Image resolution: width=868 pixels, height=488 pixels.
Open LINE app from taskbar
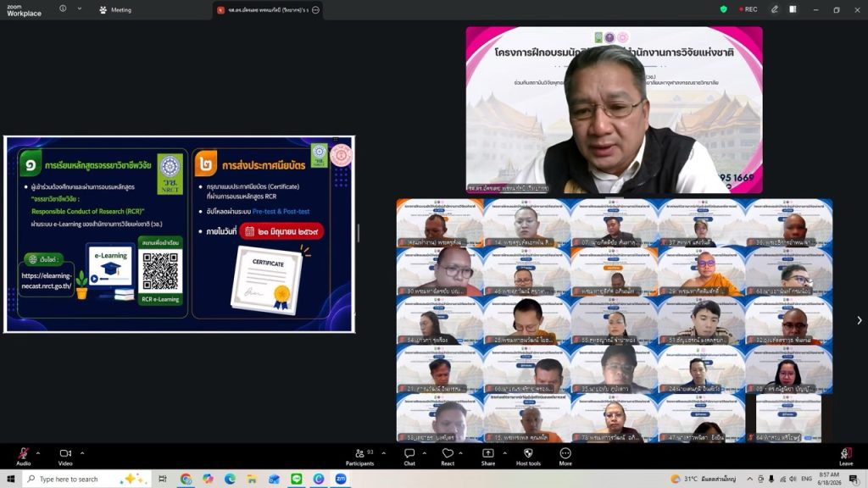(x=296, y=479)
